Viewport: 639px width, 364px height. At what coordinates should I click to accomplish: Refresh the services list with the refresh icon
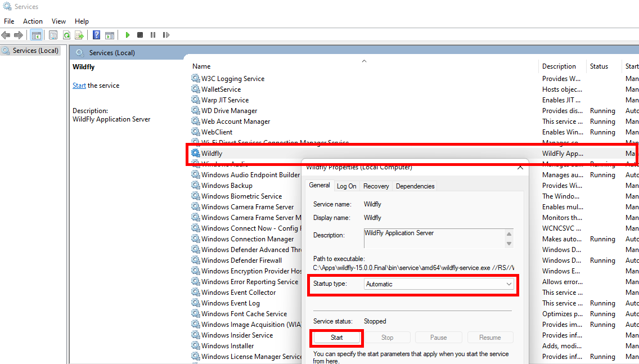coord(67,34)
